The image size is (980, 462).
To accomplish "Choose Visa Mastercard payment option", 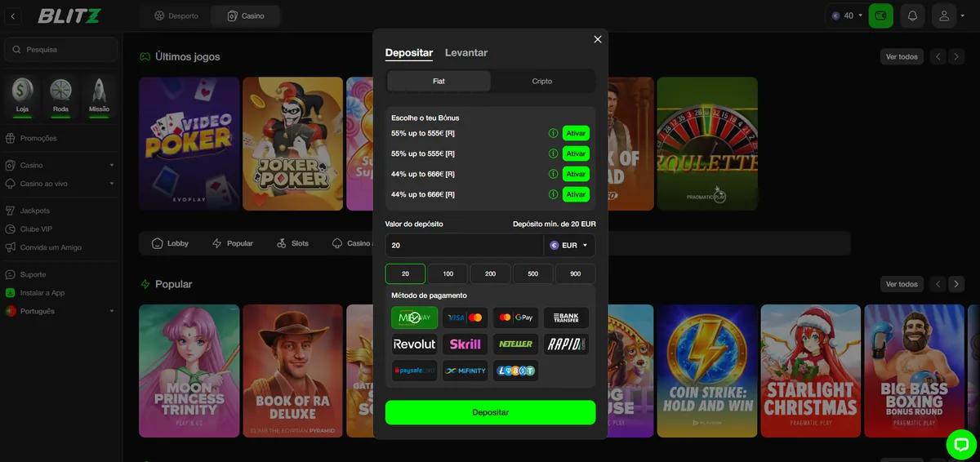I will tap(465, 318).
